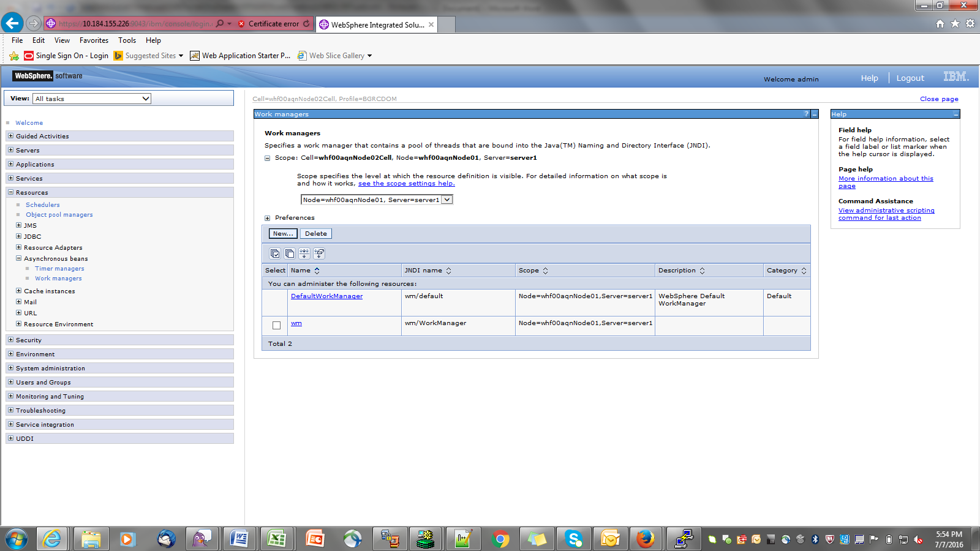The width and height of the screenshot is (980, 551).
Task: Sort table by Scope column arrows
Action: [x=545, y=271]
